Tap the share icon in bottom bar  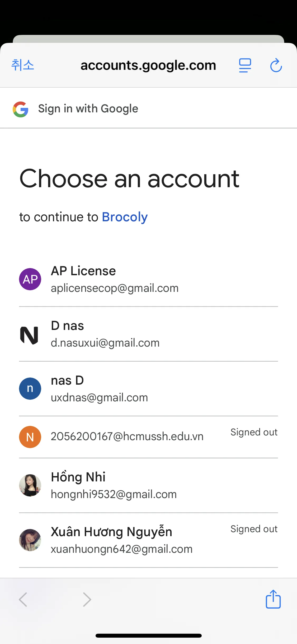click(x=273, y=599)
